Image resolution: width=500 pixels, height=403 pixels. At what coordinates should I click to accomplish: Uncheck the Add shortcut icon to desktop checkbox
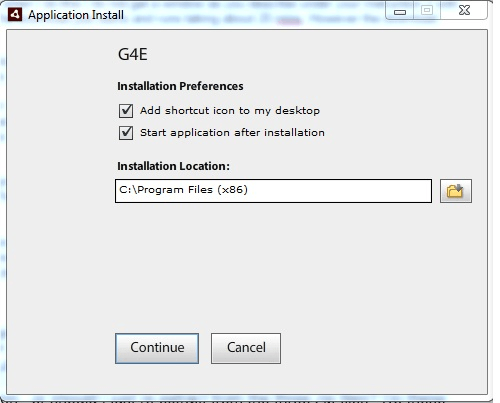point(126,111)
